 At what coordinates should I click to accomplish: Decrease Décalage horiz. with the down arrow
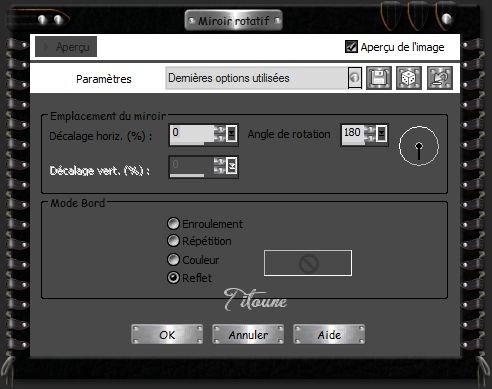click(x=220, y=138)
